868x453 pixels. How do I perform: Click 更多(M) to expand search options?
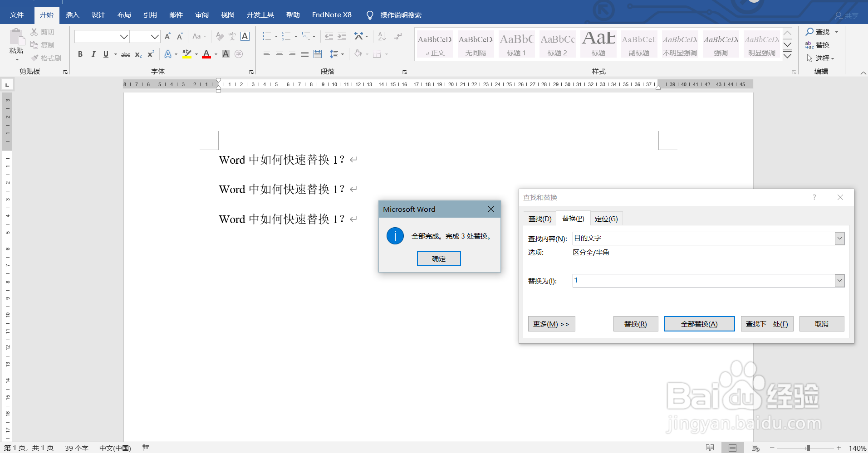(x=551, y=323)
